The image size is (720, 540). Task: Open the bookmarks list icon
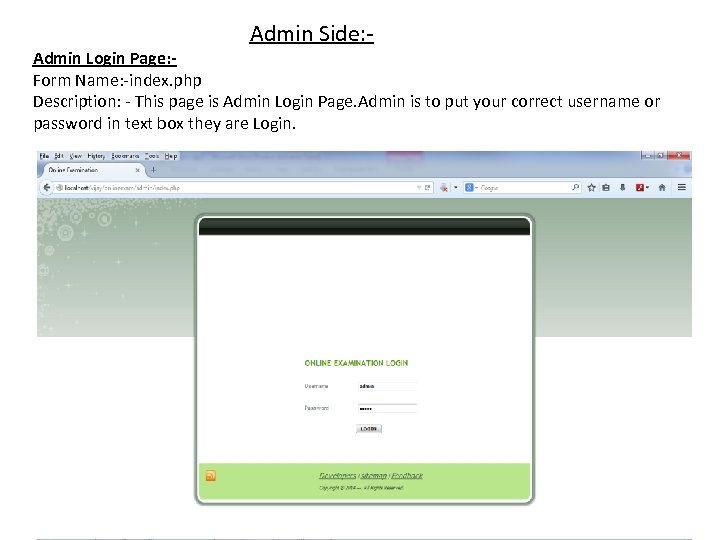coord(606,187)
